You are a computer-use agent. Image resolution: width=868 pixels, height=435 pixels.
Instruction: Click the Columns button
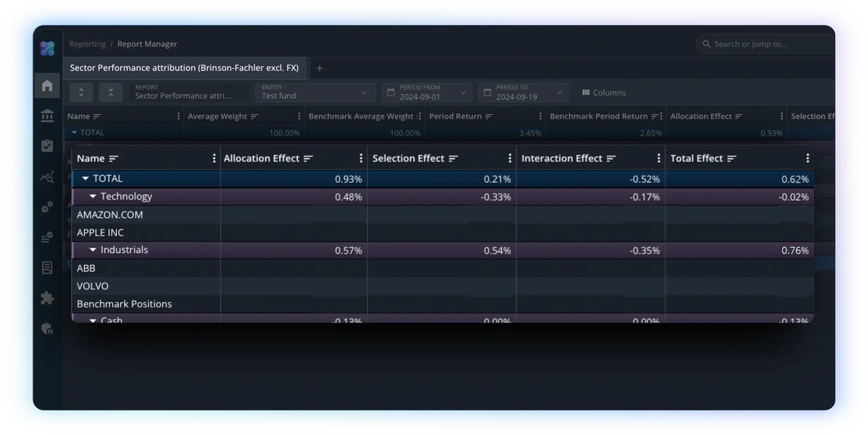coord(604,92)
